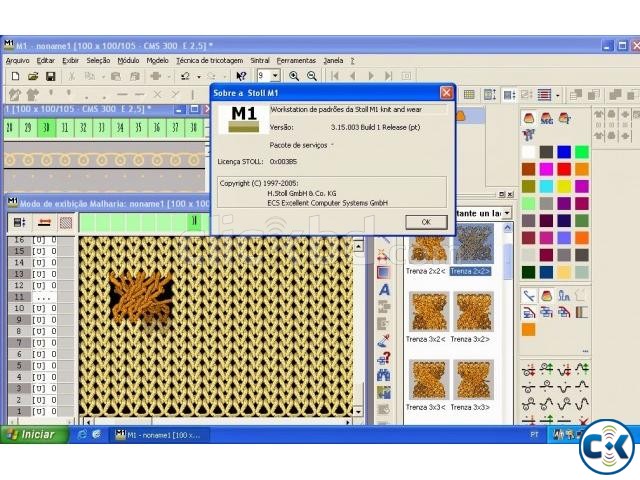This screenshot has width=640, height=480.
Task: Click the module list scroll up arrow
Action: click(507, 228)
